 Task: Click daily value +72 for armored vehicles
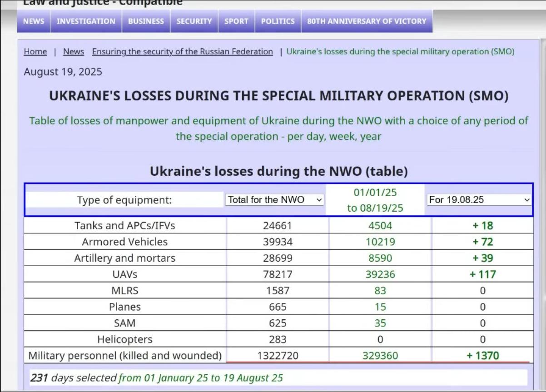(x=482, y=242)
